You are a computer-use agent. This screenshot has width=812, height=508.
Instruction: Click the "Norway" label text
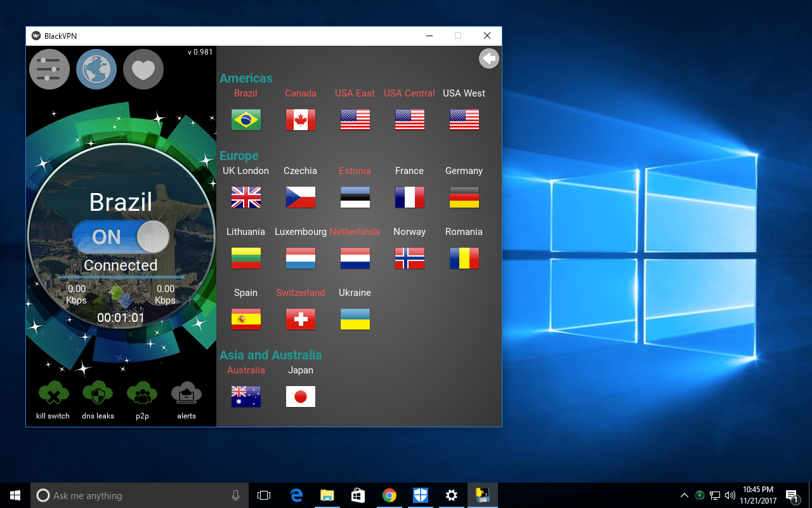point(409,232)
